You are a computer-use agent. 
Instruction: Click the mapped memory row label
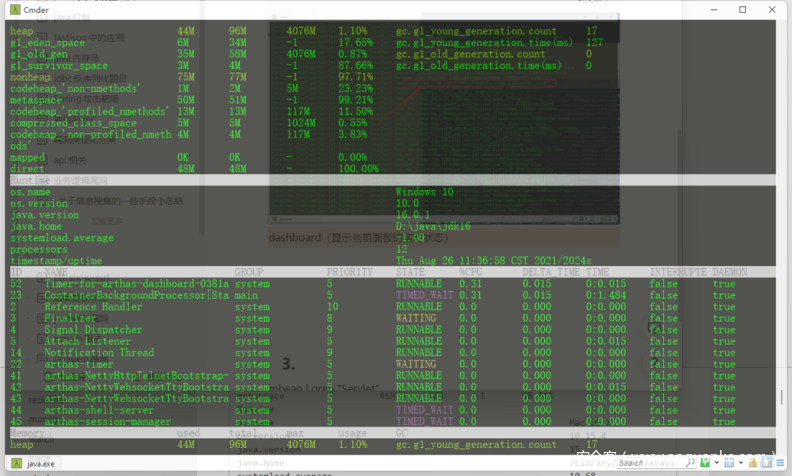27,157
